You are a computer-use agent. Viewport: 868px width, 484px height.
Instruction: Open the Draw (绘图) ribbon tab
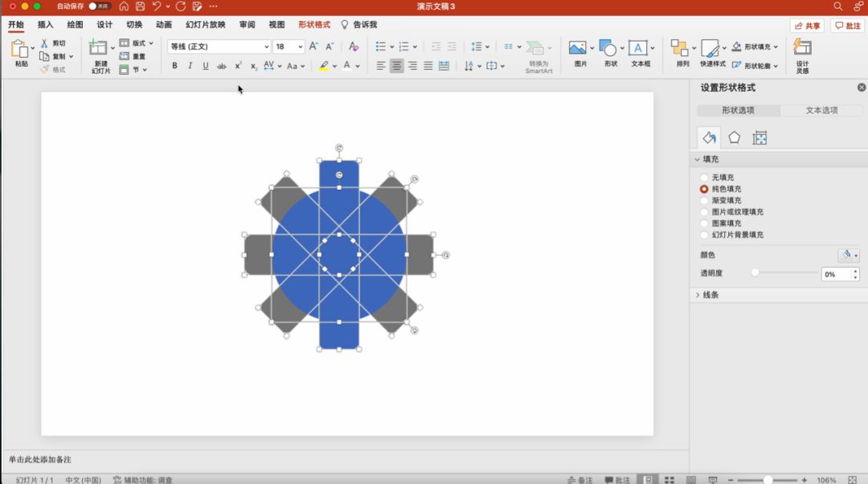(x=75, y=24)
